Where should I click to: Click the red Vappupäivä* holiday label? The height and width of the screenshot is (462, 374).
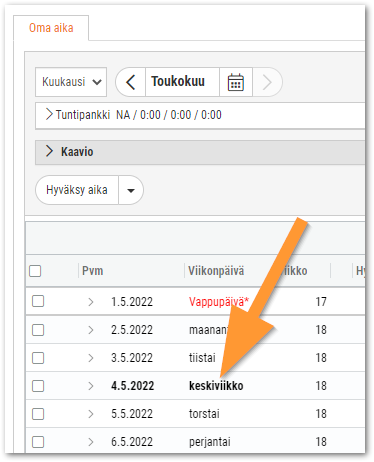219,302
